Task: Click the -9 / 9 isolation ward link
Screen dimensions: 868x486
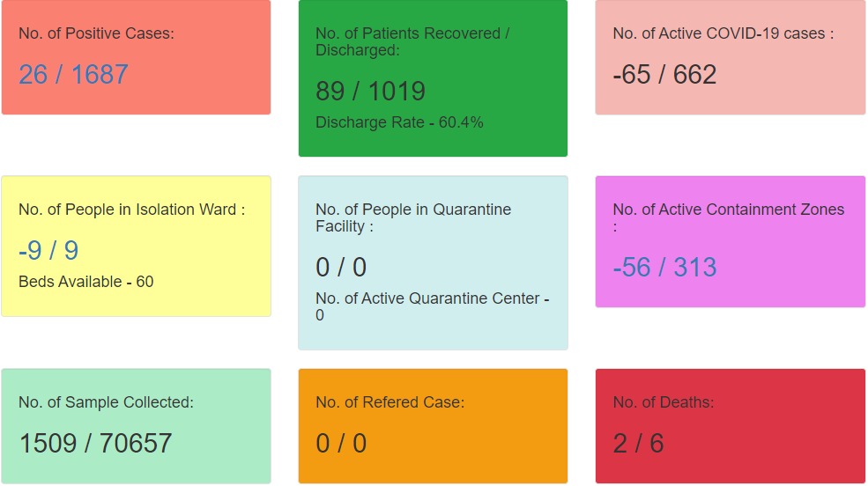Action: [x=48, y=251]
